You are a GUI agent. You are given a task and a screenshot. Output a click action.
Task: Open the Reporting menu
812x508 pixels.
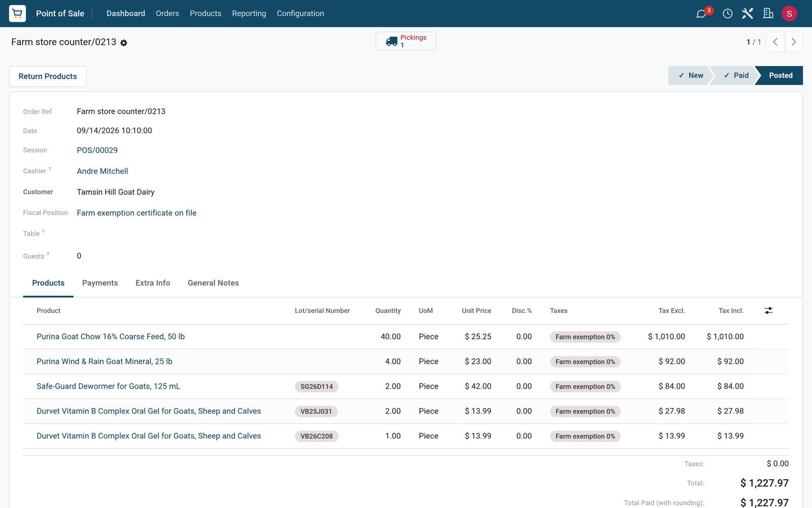[249, 14]
